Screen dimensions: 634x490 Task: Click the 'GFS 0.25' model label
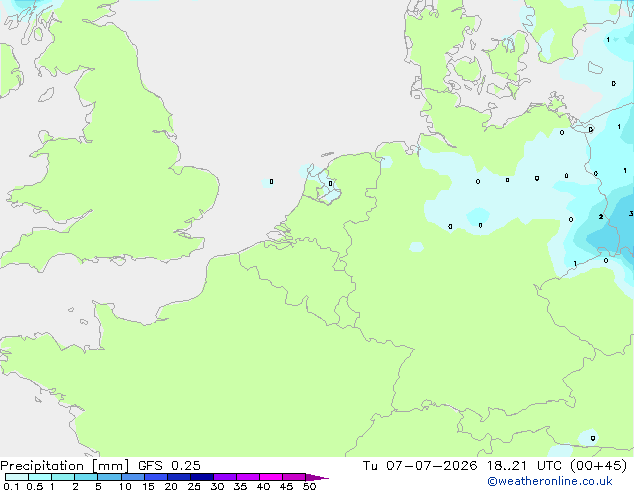pyautogui.click(x=169, y=466)
